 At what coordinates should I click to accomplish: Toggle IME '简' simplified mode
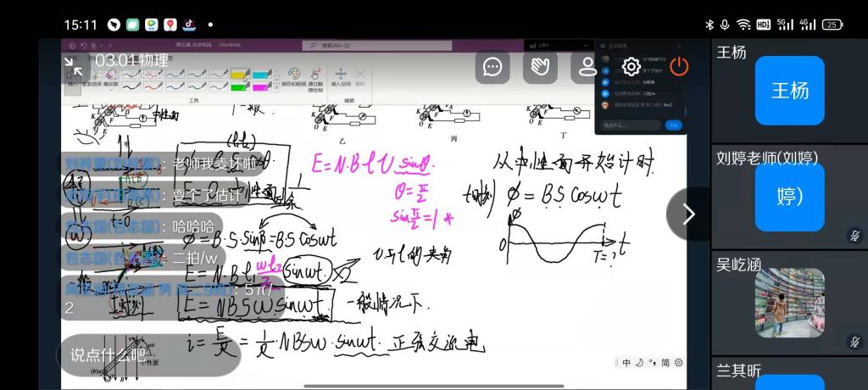(665, 363)
